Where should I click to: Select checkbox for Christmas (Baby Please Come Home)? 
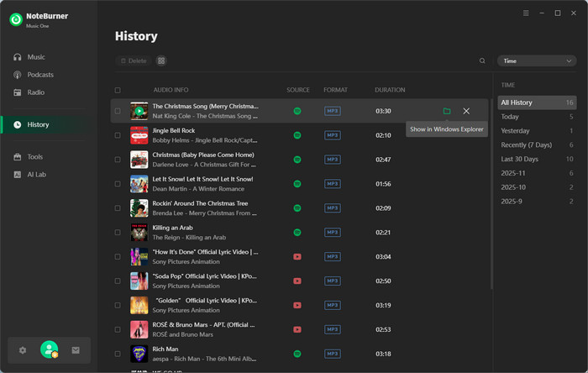click(x=118, y=160)
